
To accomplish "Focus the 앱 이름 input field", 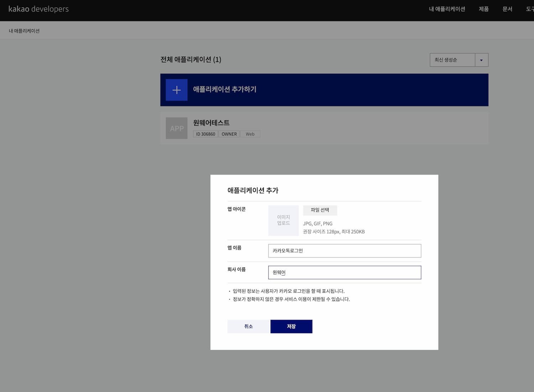I will [345, 251].
